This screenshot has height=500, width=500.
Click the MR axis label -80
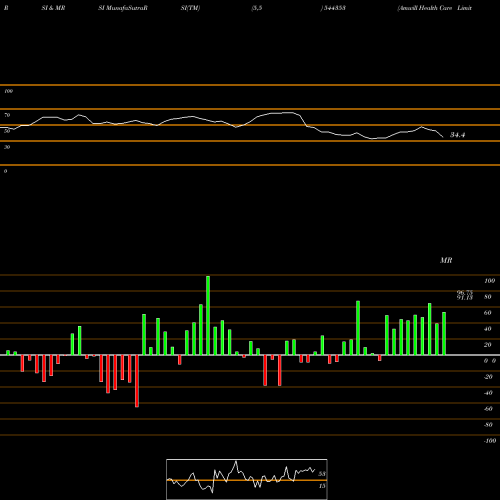click(488, 425)
